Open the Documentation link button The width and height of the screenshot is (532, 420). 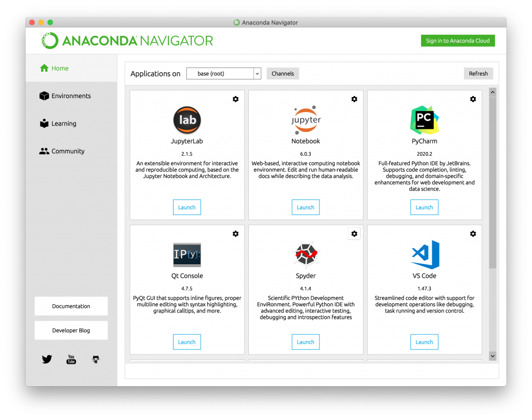[71, 306]
